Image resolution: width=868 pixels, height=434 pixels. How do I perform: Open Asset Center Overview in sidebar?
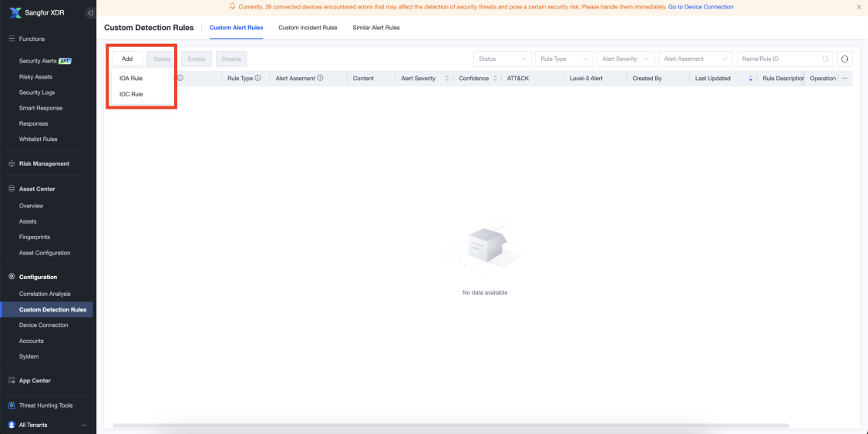31,206
